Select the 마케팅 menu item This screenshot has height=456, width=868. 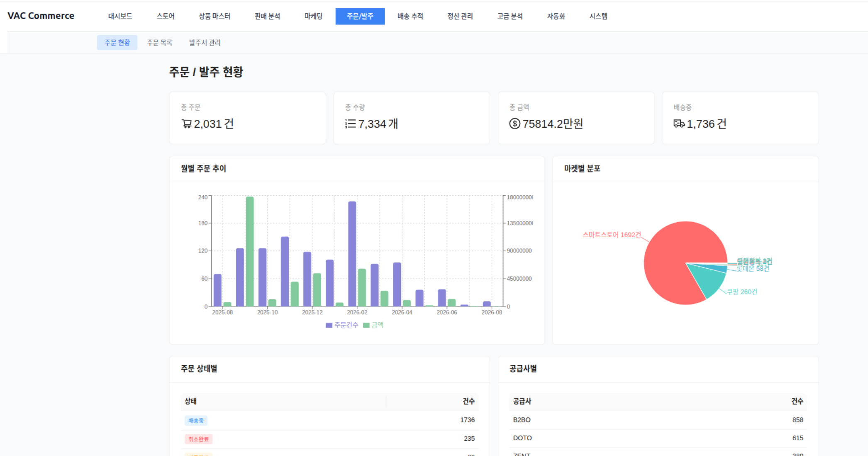point(313,16)
